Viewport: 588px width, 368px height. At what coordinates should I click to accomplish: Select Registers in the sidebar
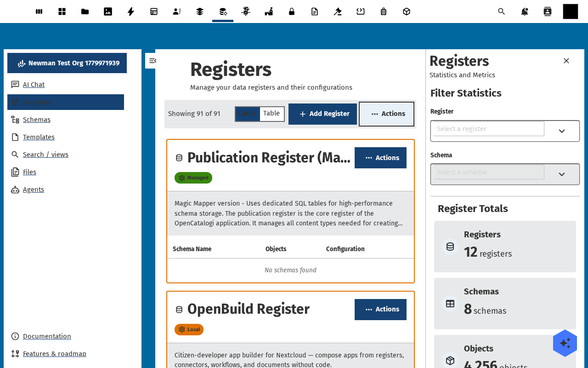pyautogui.click(x=66, y=102)
